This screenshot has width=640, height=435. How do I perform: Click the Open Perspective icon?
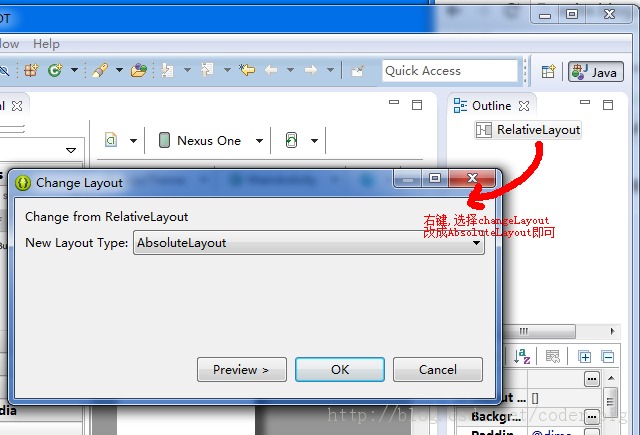(x=548, y=72)
